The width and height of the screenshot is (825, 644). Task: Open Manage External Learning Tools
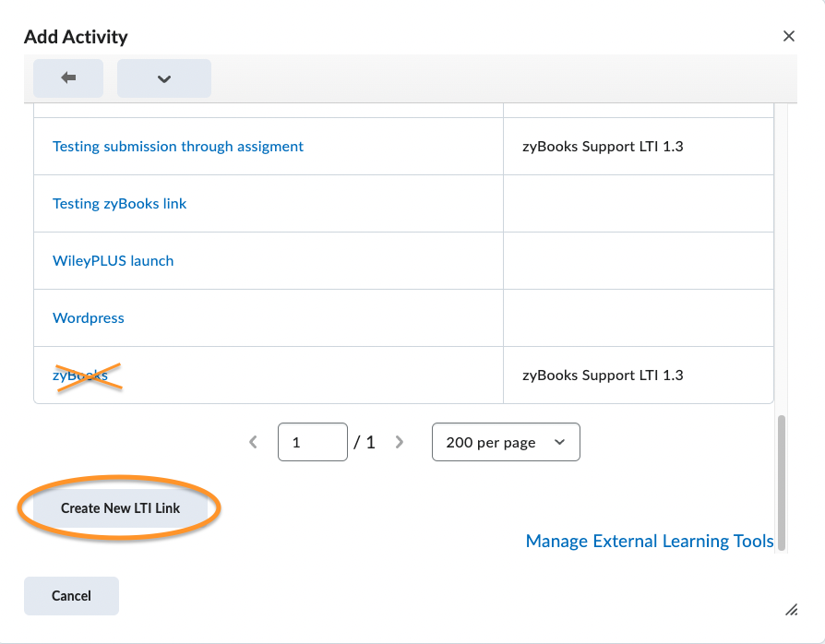click(650, 541)
